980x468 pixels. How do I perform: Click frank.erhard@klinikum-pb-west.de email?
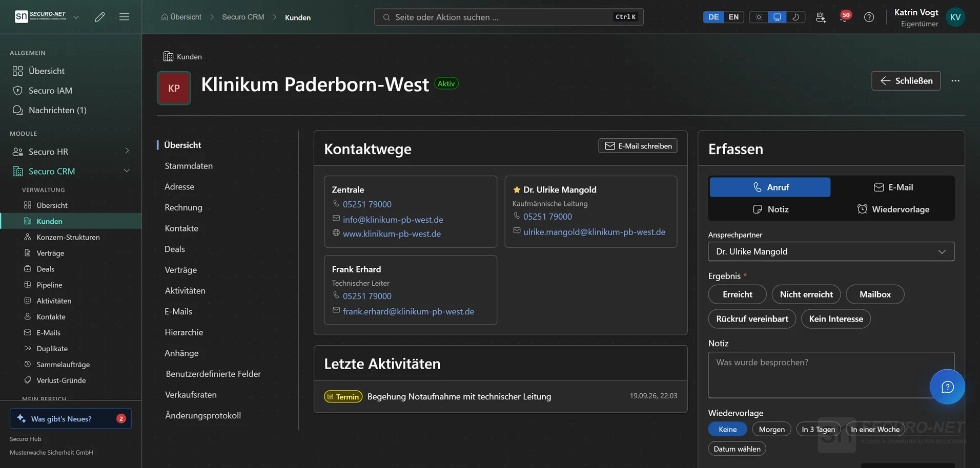(408, 311)
